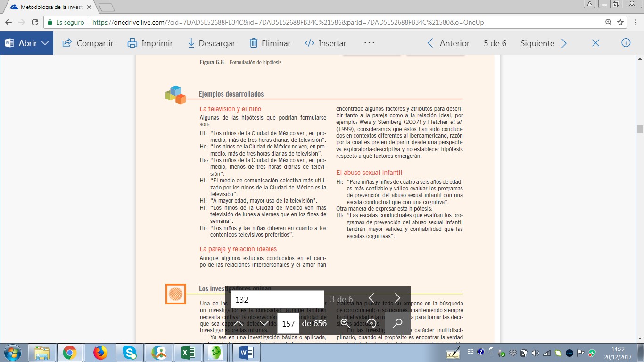Click the Eliminar trash icon
Viewport: 644px width, 362px height.
click(x=254, y=43)
